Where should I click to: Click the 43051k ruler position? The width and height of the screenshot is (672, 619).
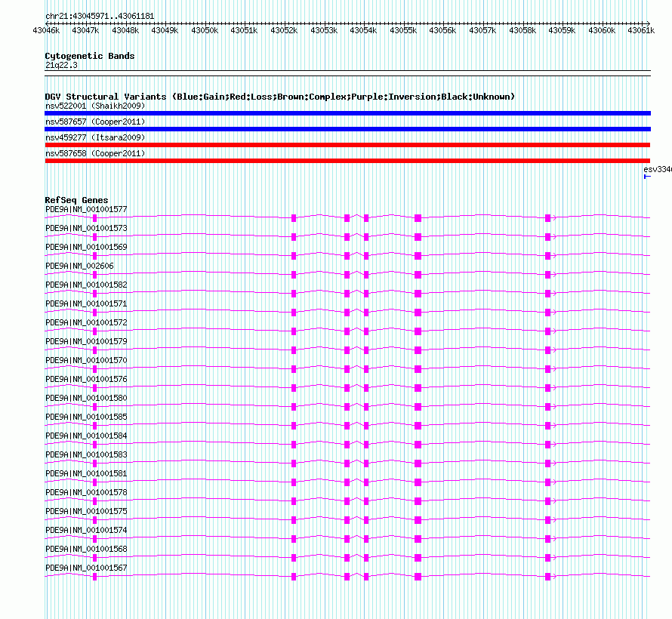[245, 30]
